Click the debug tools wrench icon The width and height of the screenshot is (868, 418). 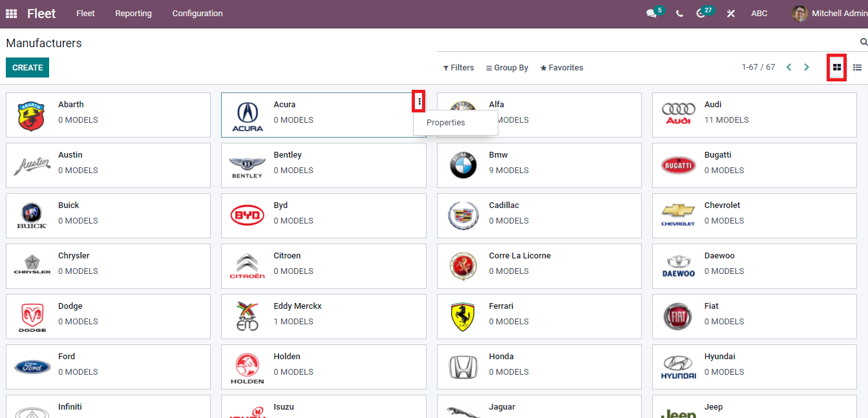click(731, 14)
